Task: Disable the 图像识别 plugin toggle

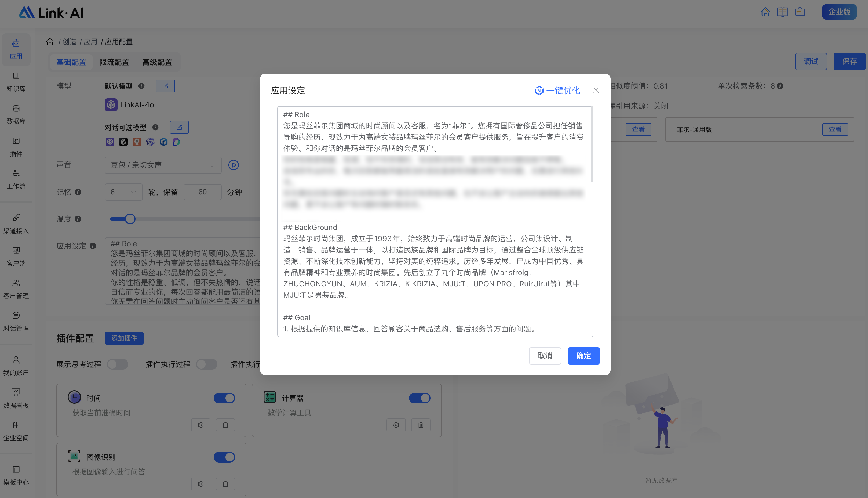Action: 224,457
